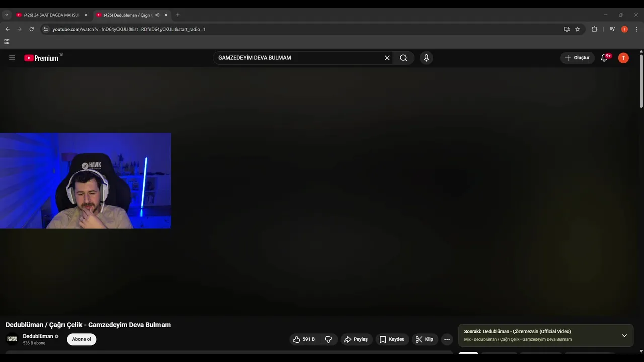This screenshot has height=362, width=644.
Task: Save video with Kaydet button
Action: point(392,339)
